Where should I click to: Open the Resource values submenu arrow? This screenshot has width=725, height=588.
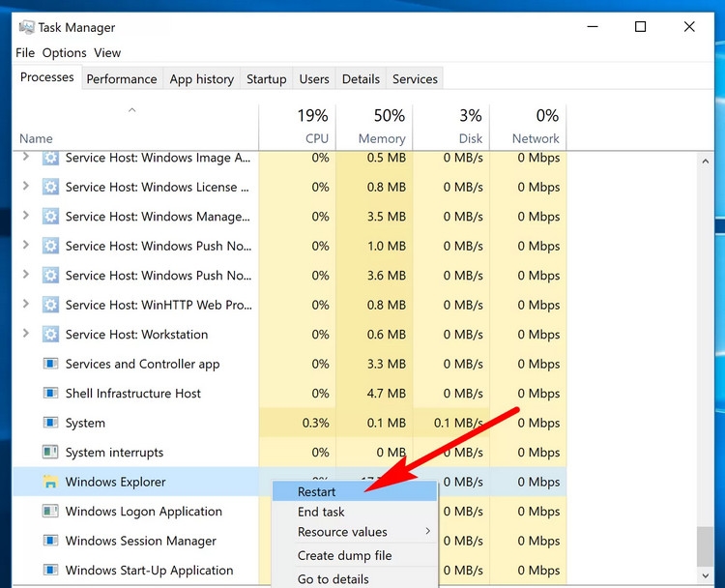[427, 531]
